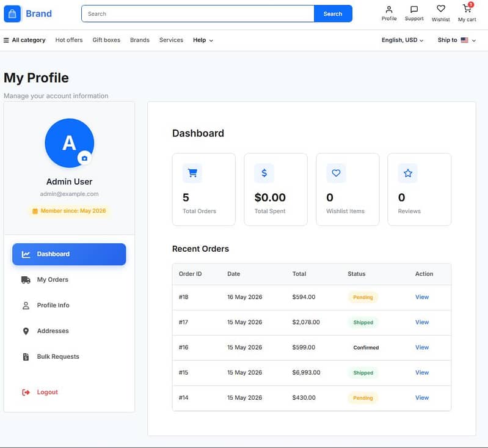Click the admin@example.com email text
488x448 pixels.
[69, 194]
